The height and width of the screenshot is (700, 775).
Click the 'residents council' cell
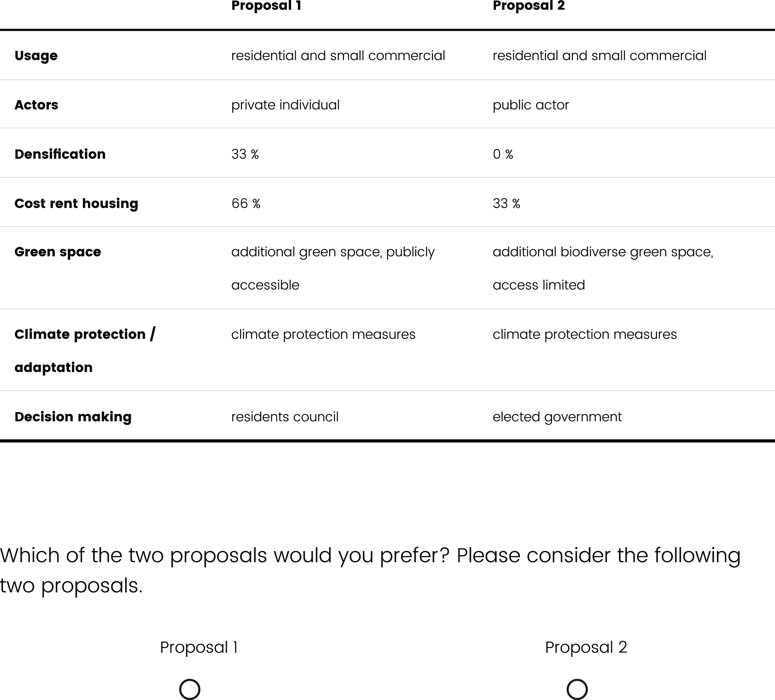285,417
